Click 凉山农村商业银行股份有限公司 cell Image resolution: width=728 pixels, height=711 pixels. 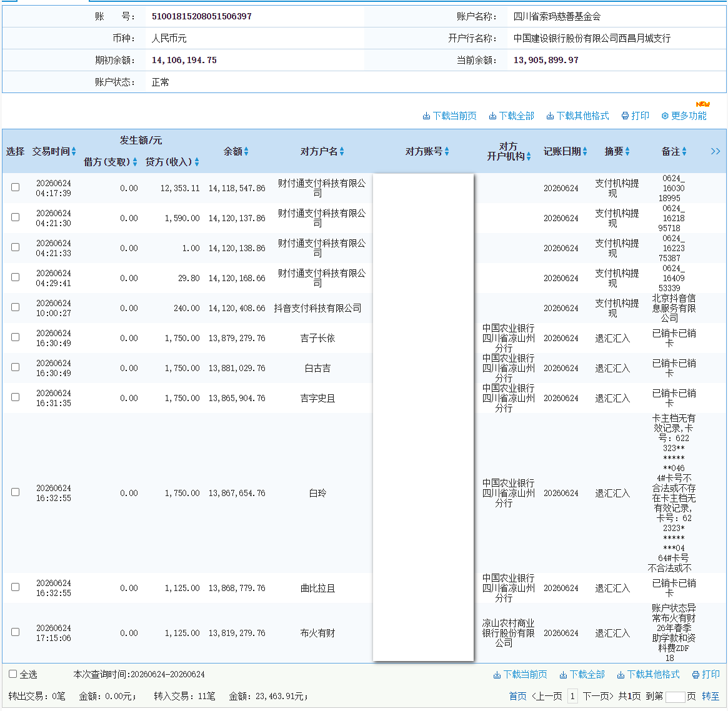509,633
